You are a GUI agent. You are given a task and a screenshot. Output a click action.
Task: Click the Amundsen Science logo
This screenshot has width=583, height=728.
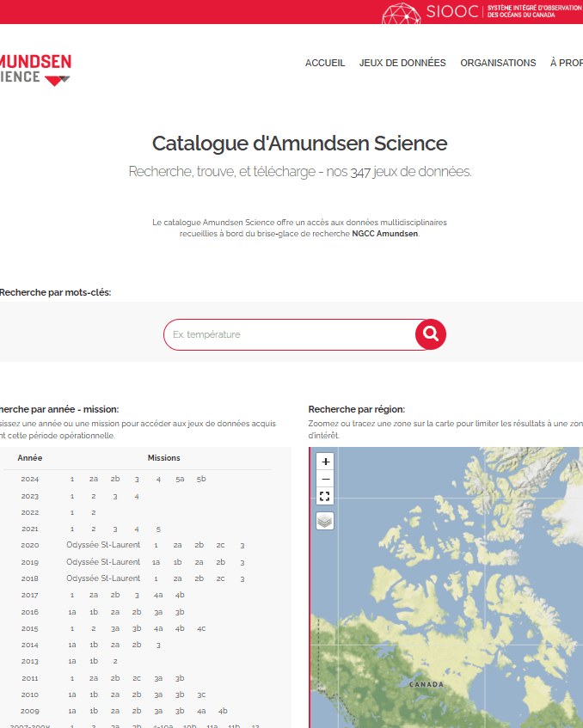tap(35, 70)
